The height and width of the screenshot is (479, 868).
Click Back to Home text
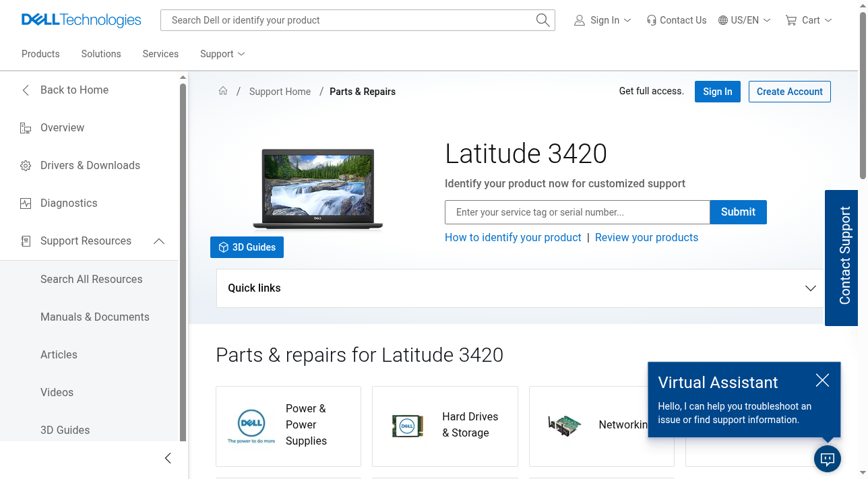pos(74,90)
